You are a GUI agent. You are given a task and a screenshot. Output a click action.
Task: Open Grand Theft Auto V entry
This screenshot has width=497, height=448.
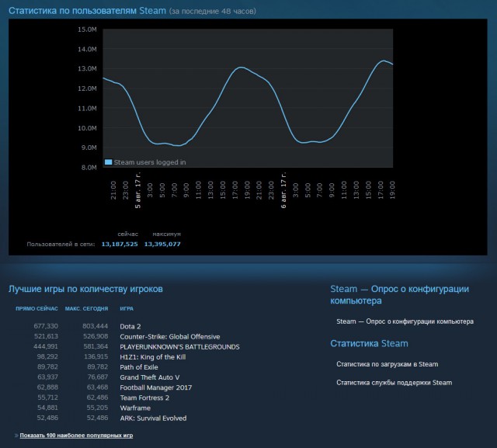click(x=150, y=377)
